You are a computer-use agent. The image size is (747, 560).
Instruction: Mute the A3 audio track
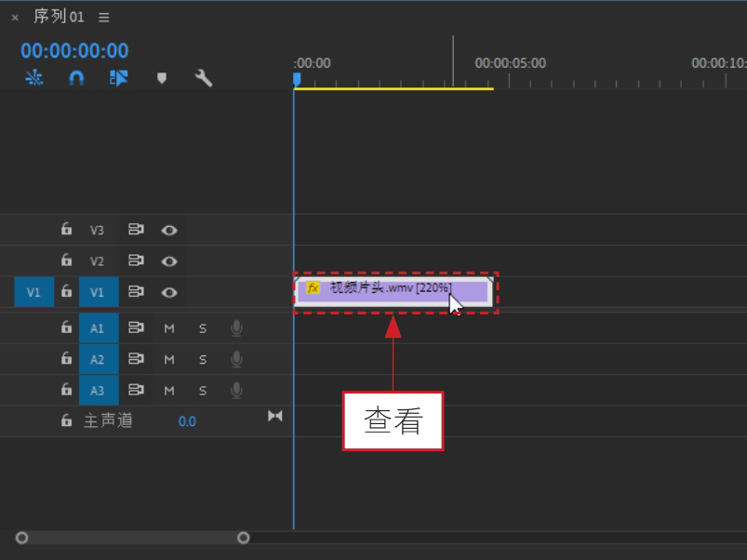click(x=169, y=391)
